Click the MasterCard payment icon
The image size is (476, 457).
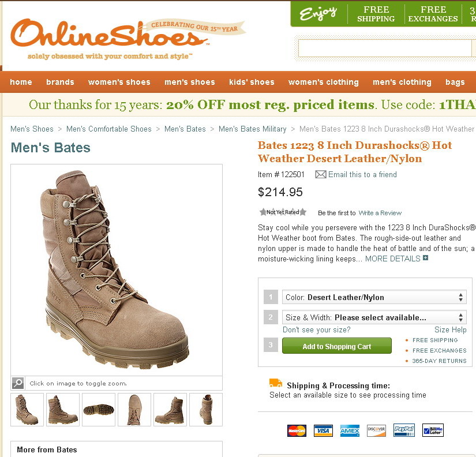(x=297, y=430)
